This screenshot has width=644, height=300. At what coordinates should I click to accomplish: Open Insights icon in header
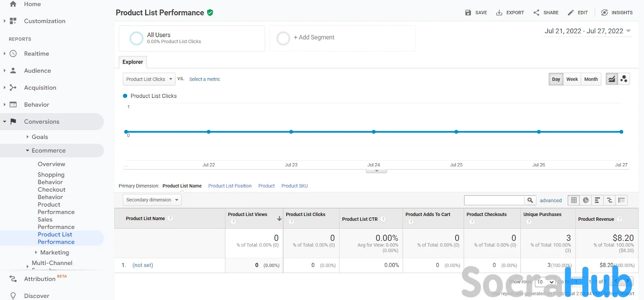(605, 12)
